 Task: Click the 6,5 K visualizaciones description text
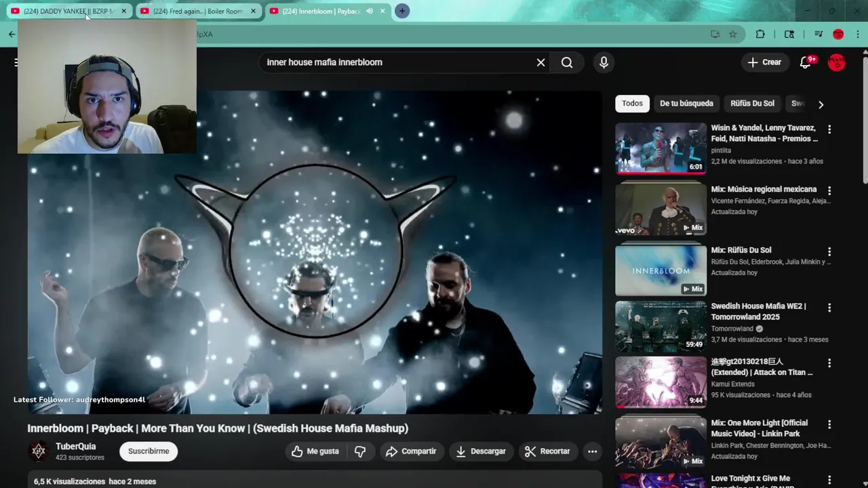coord(69,481)
